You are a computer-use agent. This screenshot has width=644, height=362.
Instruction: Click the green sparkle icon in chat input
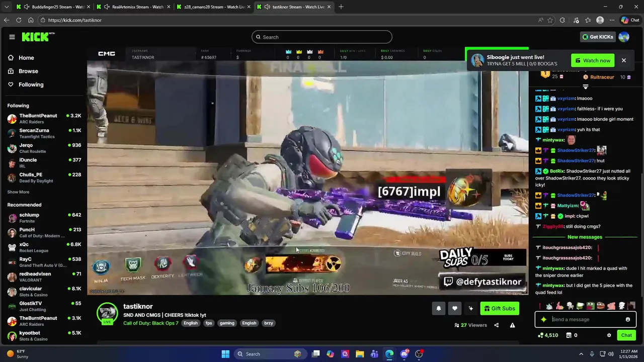pyautogui.click(x=543, y=319)
